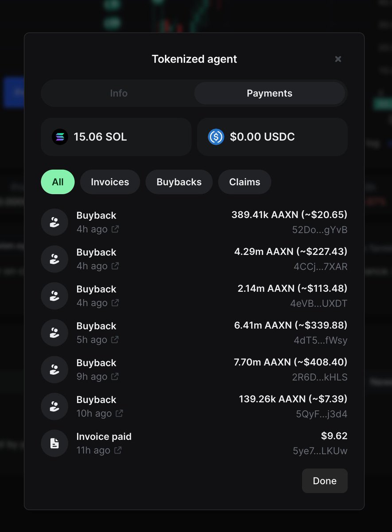Click transaction hash 4CCj...7XAR
The height and width of the screenshot is (532, 392).
click(x=321, y=266)
